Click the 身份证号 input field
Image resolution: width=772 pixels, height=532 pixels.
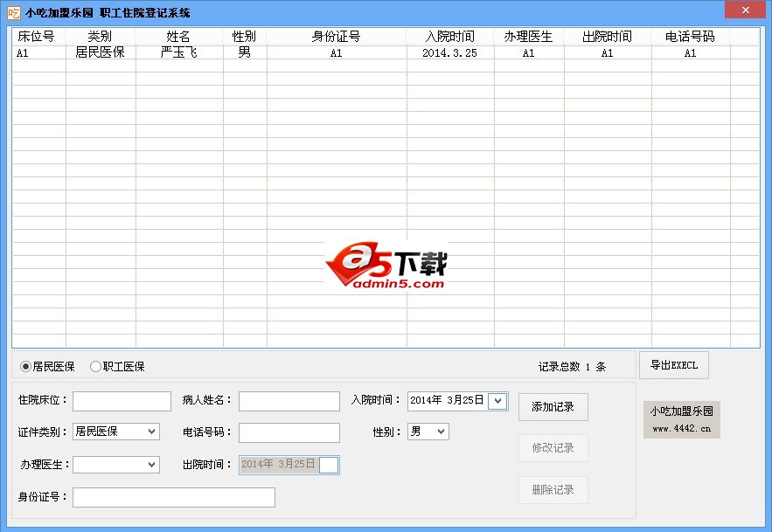[x=173, y=496]
